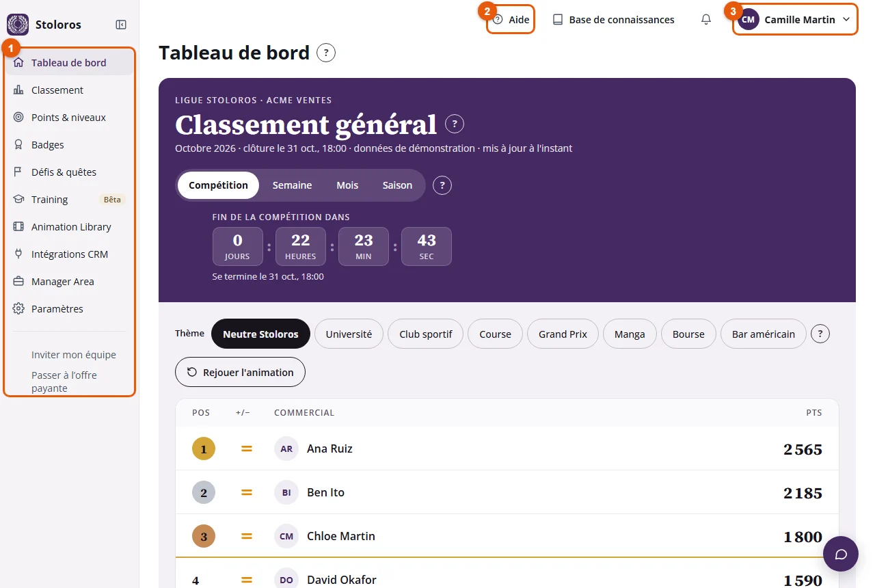Screen dimensions: 875x588
Task: Click the help icon after the Saison tab
Action: 442,185
